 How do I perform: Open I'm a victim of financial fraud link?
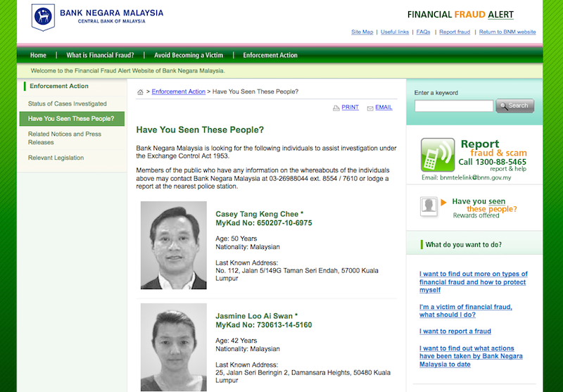466,311
